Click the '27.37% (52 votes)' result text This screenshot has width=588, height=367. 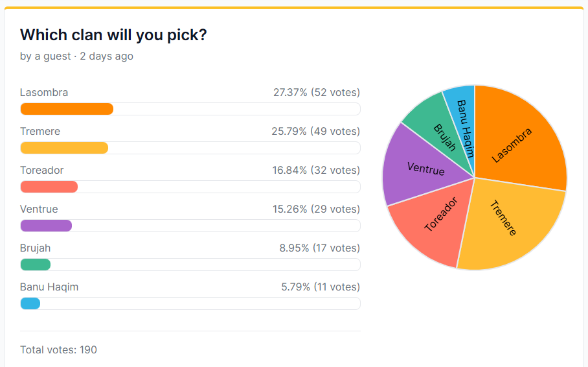(316, 93)
